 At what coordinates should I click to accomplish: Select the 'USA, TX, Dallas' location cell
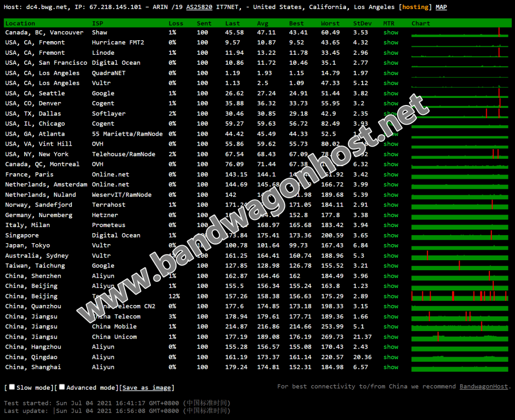pos(33,114)
